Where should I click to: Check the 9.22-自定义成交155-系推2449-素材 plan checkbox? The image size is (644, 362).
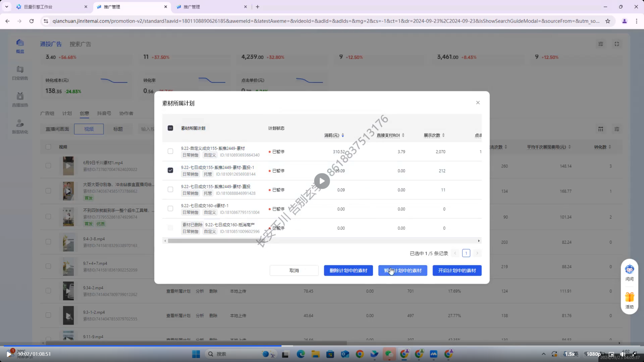click(x=170, y=151)
